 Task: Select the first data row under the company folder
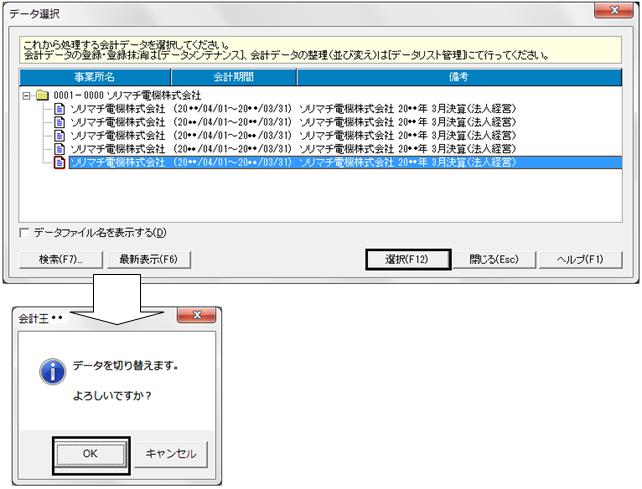293,109
